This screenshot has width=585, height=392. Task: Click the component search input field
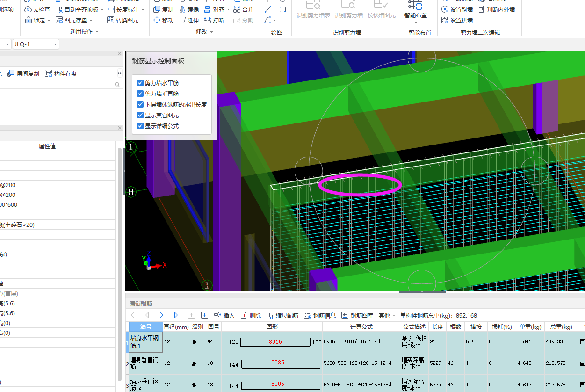pos(56,85)
